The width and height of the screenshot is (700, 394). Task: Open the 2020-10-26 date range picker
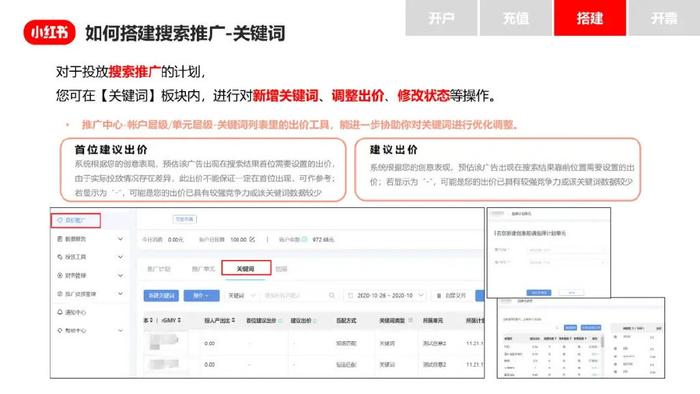[385, 295]
